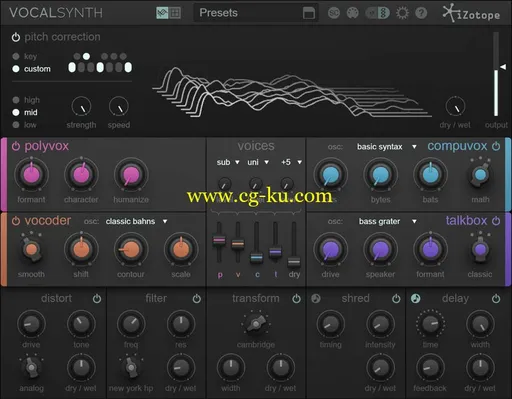Open the classic bahns osc dropdown
Screen dimensions: 512x399
pyautogui.click(x=137, y=221)
